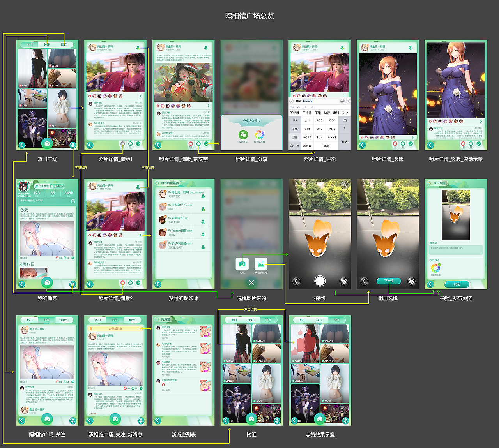Image resolution: width=499 pixels, height=448 pixels.
Task: Go back on 照片详情_竖版 screen
Action: point(362,145)
